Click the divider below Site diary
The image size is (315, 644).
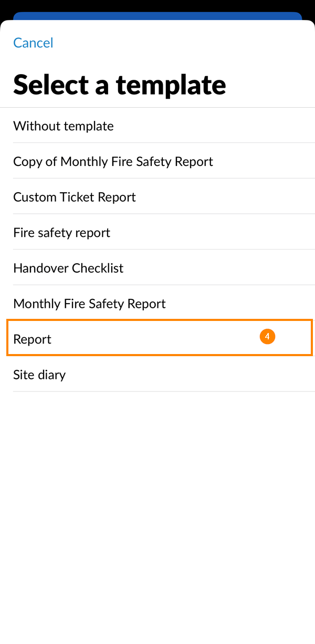[157, 392]
